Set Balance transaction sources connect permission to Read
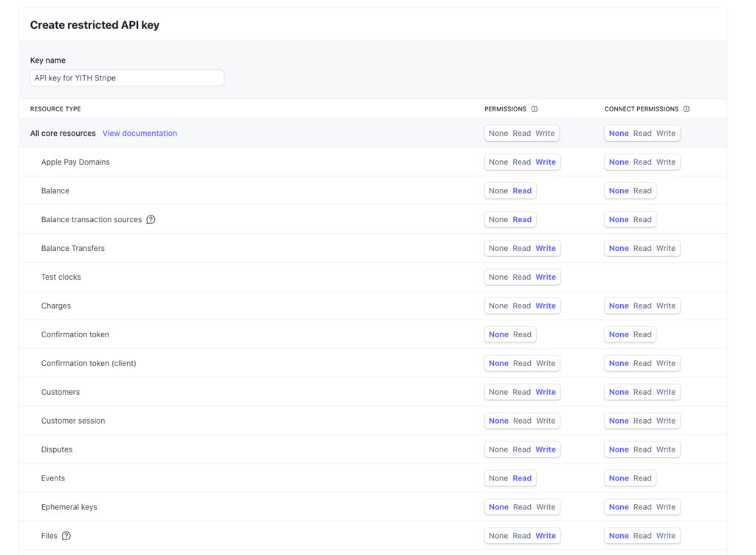This screenshot has width=756, height=555. [642, 220]
